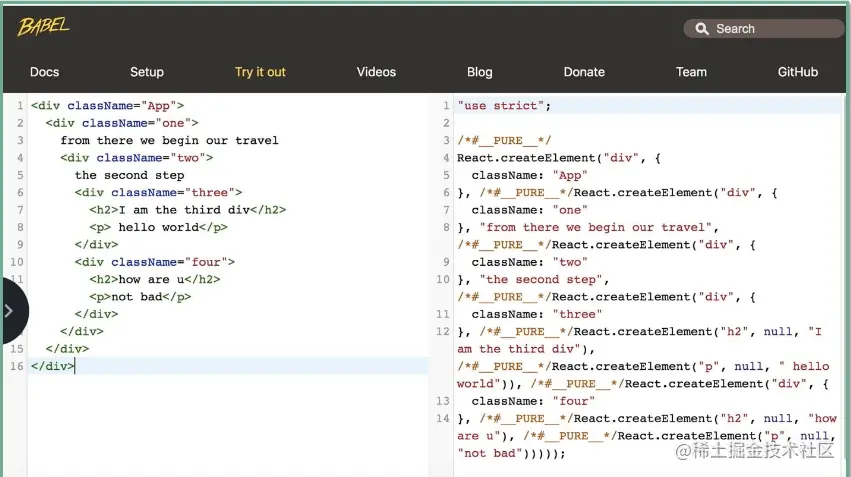Click the final '</div>' on line 16
851x477 pixels.
tap(53, 366)
